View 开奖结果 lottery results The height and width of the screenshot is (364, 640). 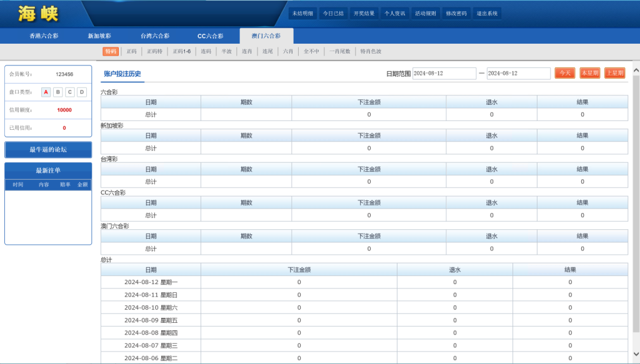pos(365,12)
